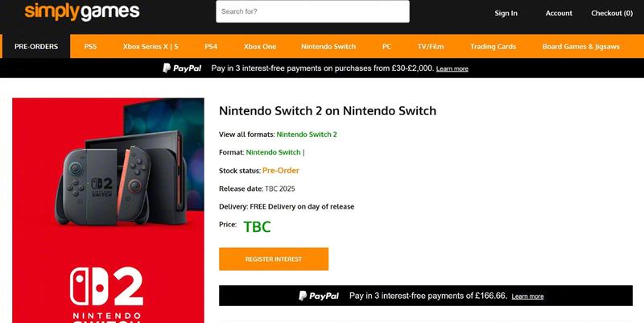Open the Nintendo Switch menu category
The height and width of the screenshot is (323, 644).
pos(328,47)
